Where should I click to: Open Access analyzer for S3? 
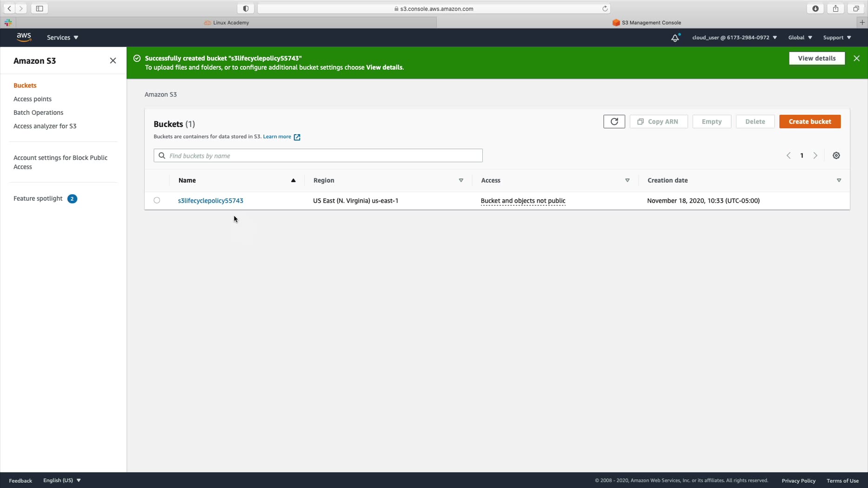(x=45, y=126)
